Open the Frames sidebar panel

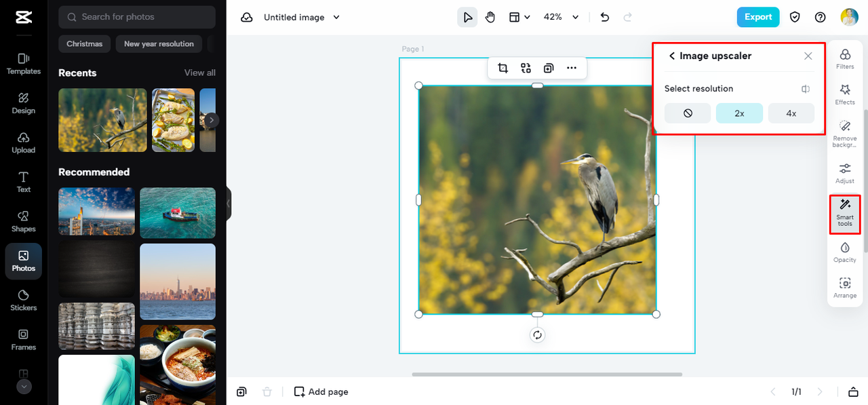tap(24, 340)
